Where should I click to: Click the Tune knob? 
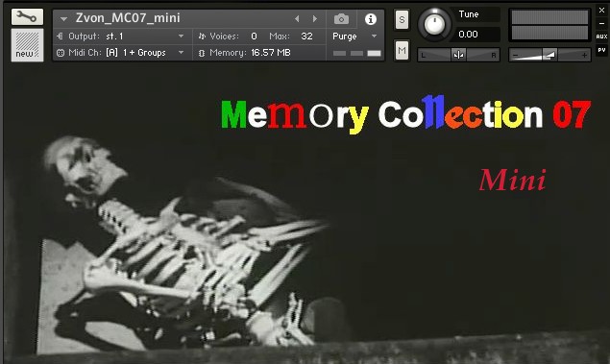coord(434,24)
